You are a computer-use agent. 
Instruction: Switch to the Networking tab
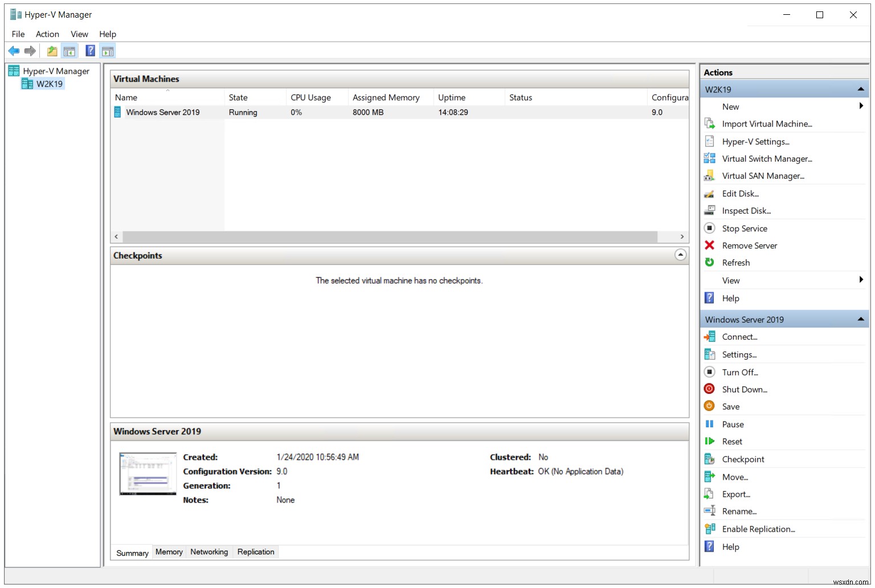click(x=209, y=552)
